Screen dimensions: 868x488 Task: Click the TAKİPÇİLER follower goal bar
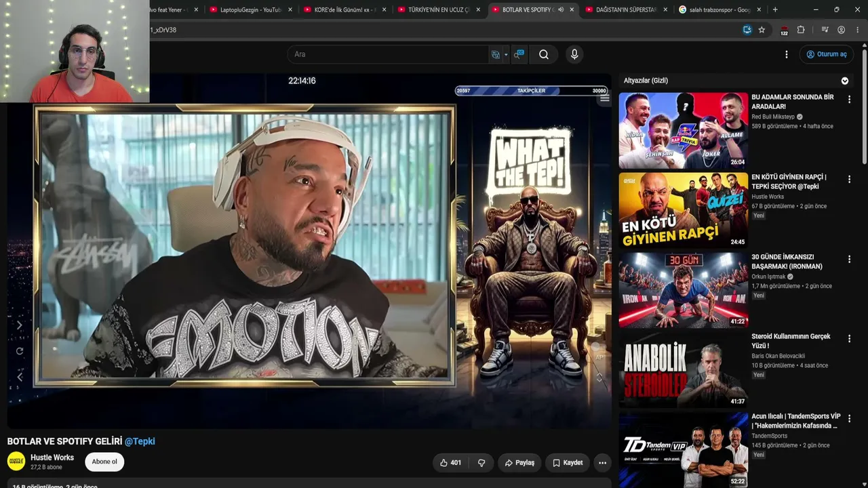click(531, 91)
